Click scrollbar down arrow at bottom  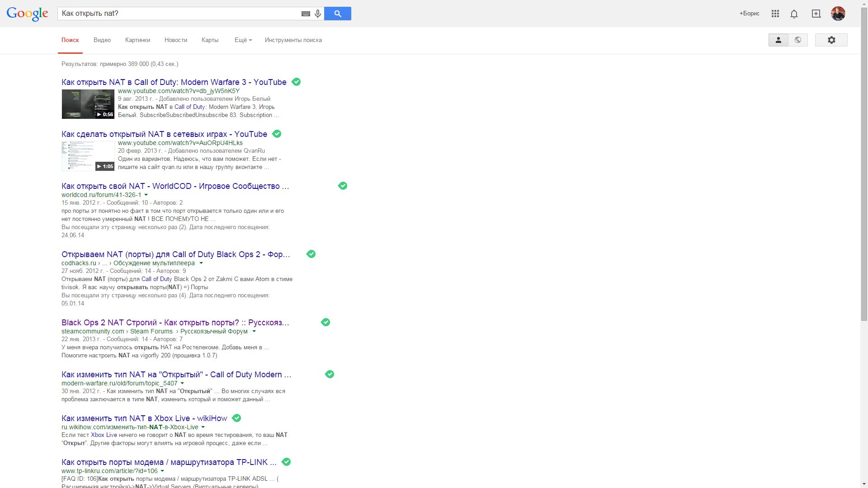[x=864, y=484]
